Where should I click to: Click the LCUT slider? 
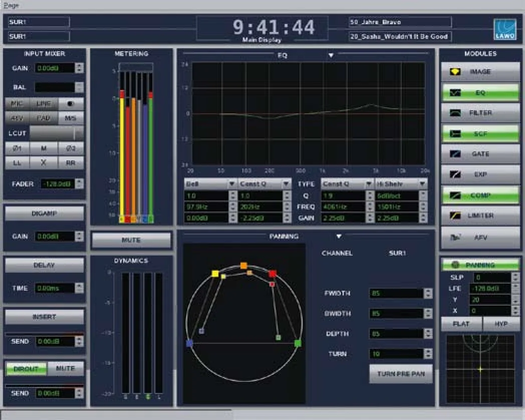tap(56, 133)
